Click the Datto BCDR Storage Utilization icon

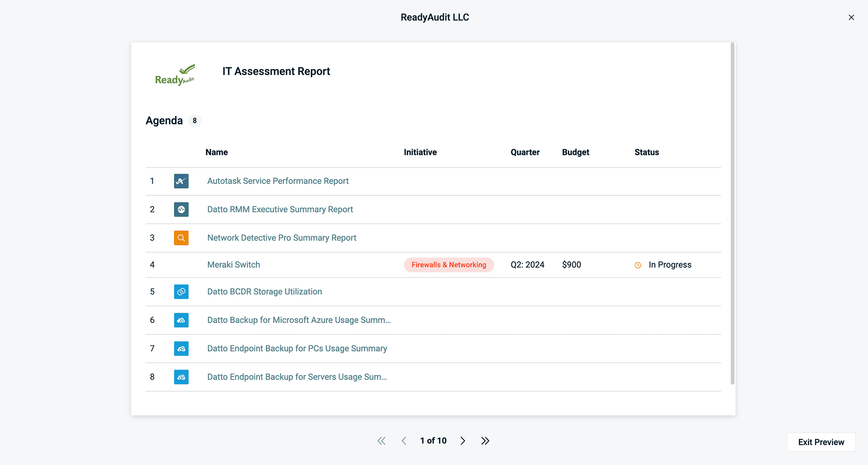pos(181,291)
